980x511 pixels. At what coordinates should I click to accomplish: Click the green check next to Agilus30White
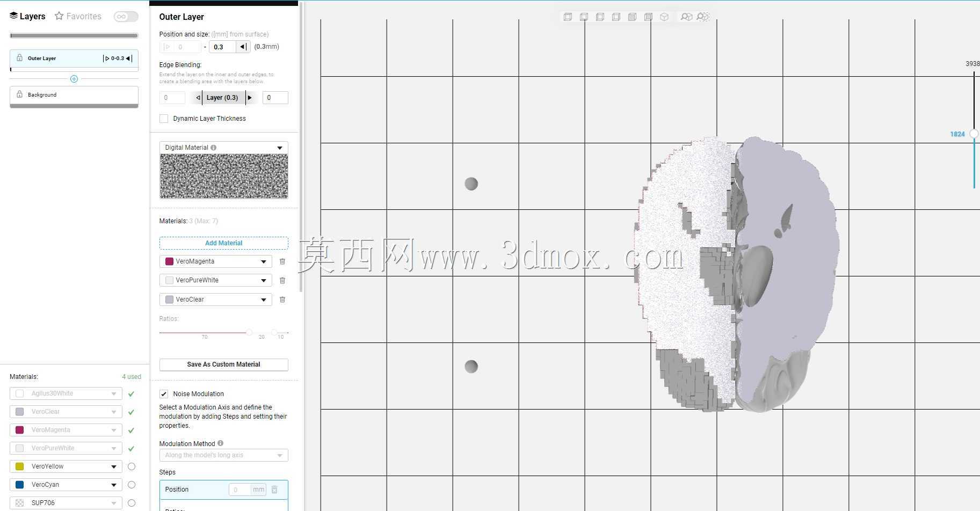click(x=131, y=394)
